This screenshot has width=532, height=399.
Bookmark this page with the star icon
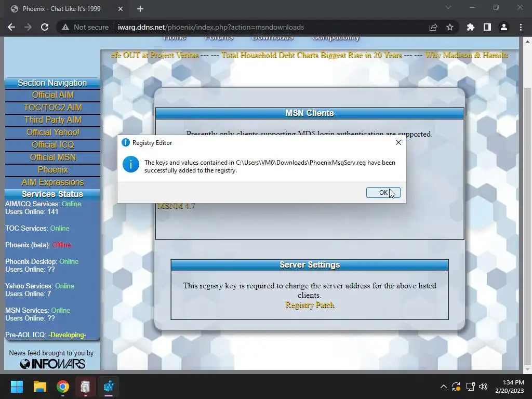tap(450, 27)
